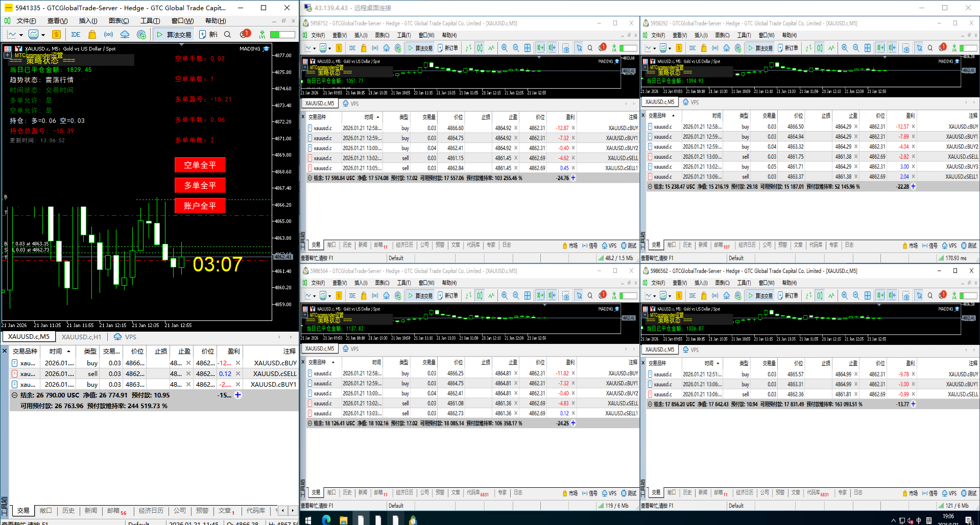Click search magnifier in 5941335 toolbar
980x525 pixels.
pyautogui.click(x=228, y=35)
